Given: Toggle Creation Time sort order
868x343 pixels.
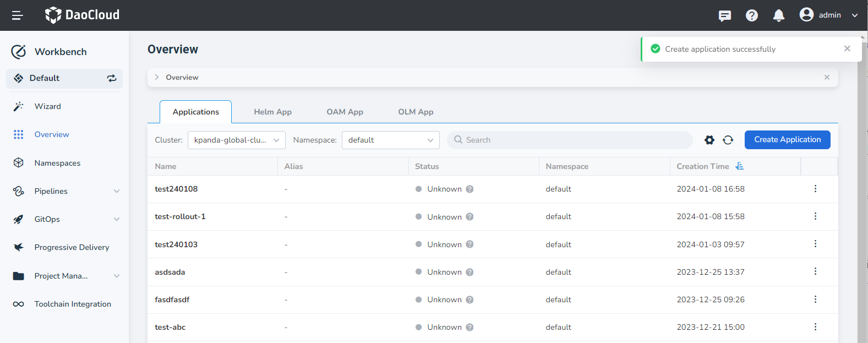Looking at the screenshot, I should tap(739, 166).
